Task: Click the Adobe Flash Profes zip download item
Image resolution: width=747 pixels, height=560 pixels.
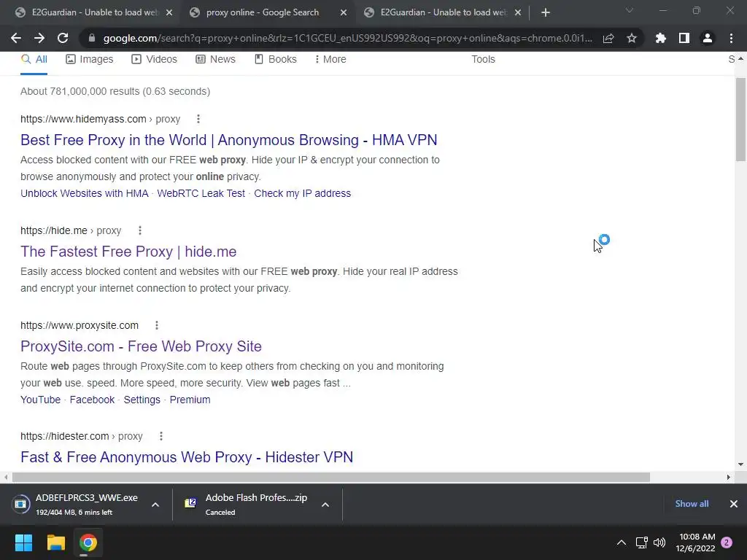Action: [247, 505]
